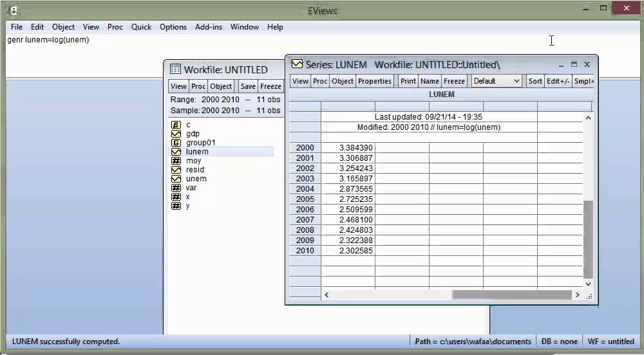
Task: Select the 2000 value cell 3.384390
Action: click(x=348, y=147)
